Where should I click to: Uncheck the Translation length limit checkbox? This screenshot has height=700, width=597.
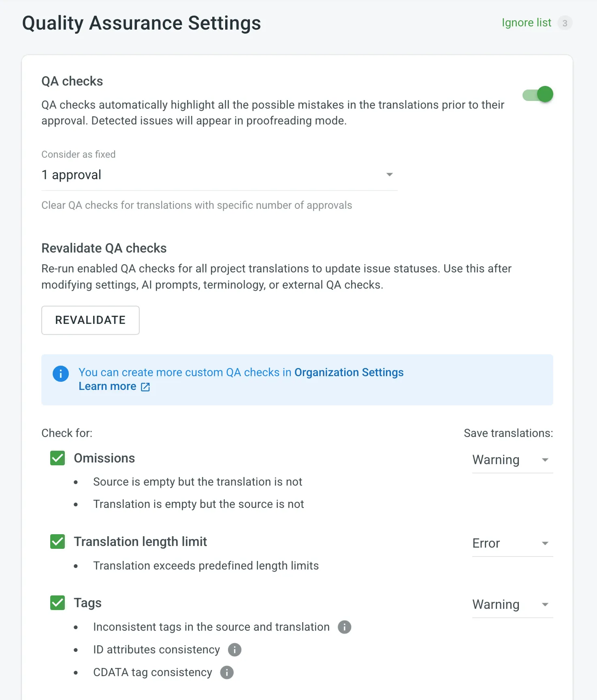pyautogui.click(x=58, y=542)
